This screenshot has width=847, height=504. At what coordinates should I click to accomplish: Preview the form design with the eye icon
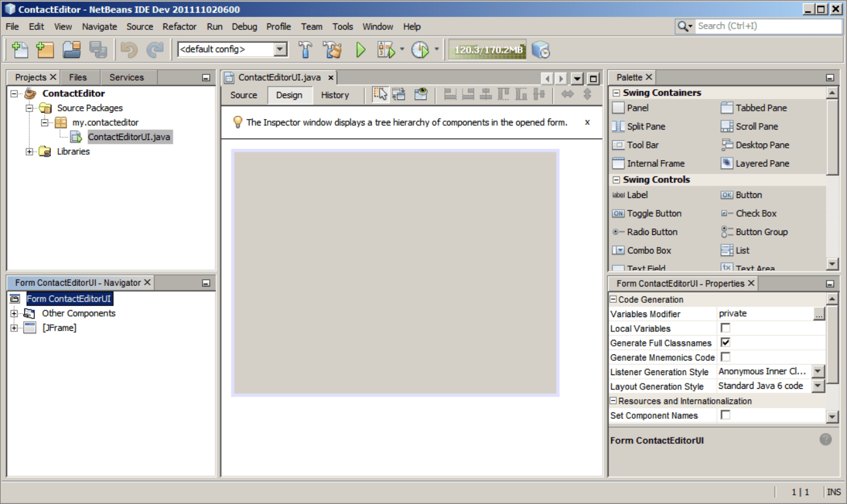click(x=420, y=94)
